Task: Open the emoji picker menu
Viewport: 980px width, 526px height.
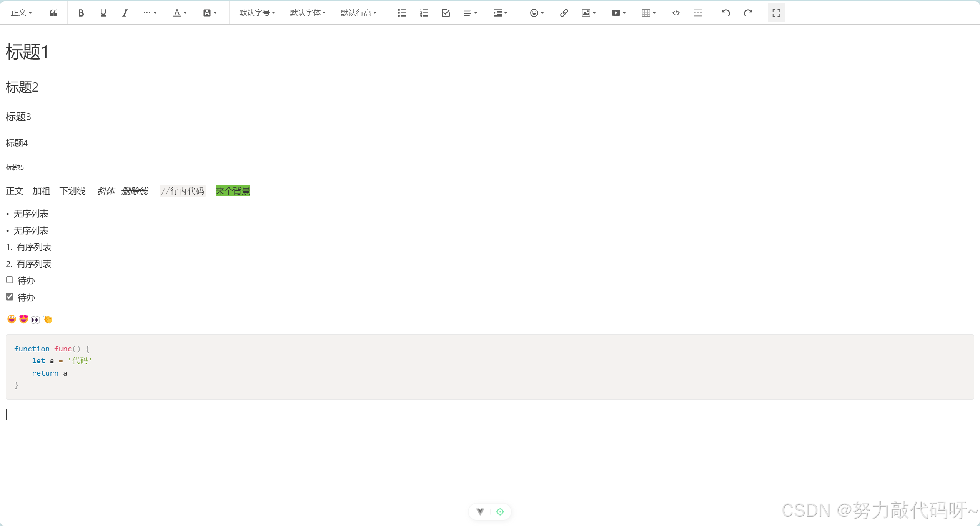Action: tap(537, 13)
